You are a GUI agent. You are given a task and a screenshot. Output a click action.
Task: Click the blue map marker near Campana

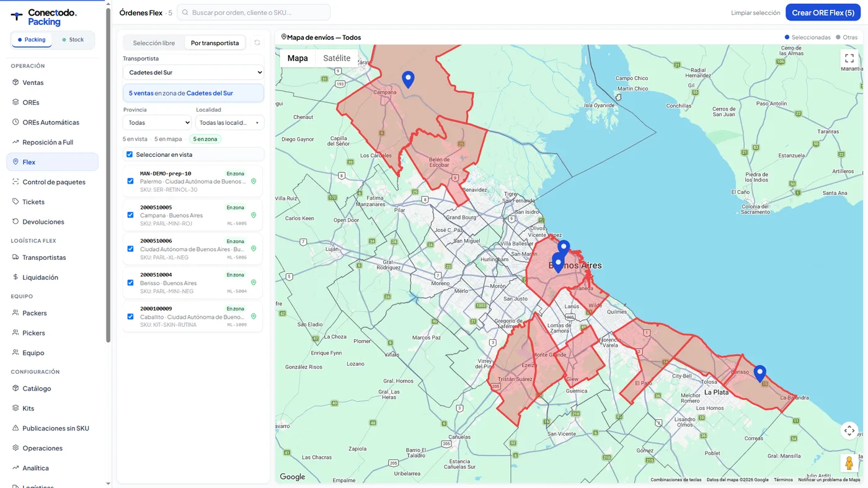click(408, 79)
